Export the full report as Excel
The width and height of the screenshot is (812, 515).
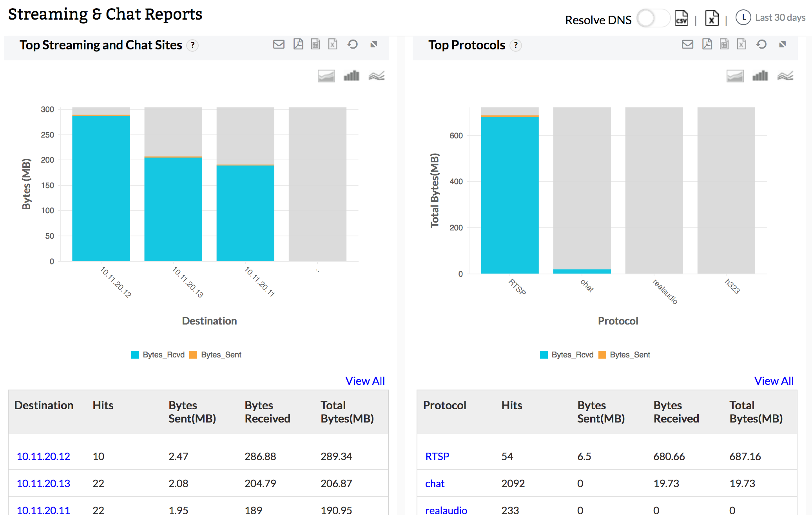pos(711,18)
